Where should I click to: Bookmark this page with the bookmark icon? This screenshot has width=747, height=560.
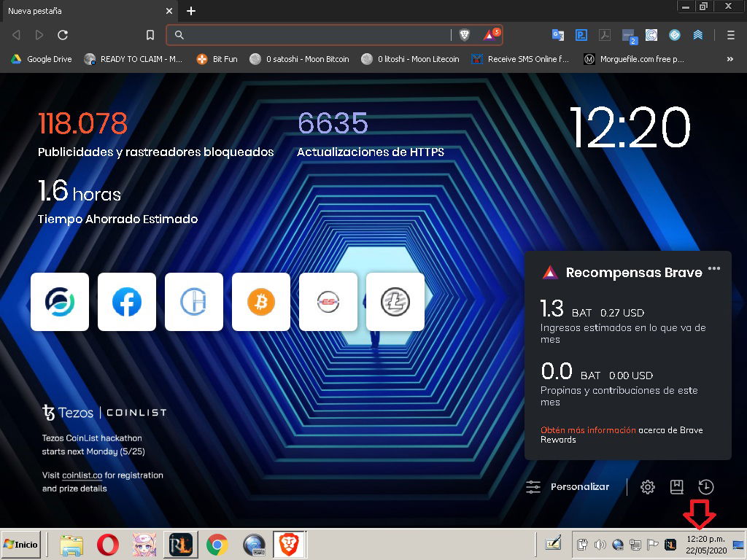coord(150,35)
